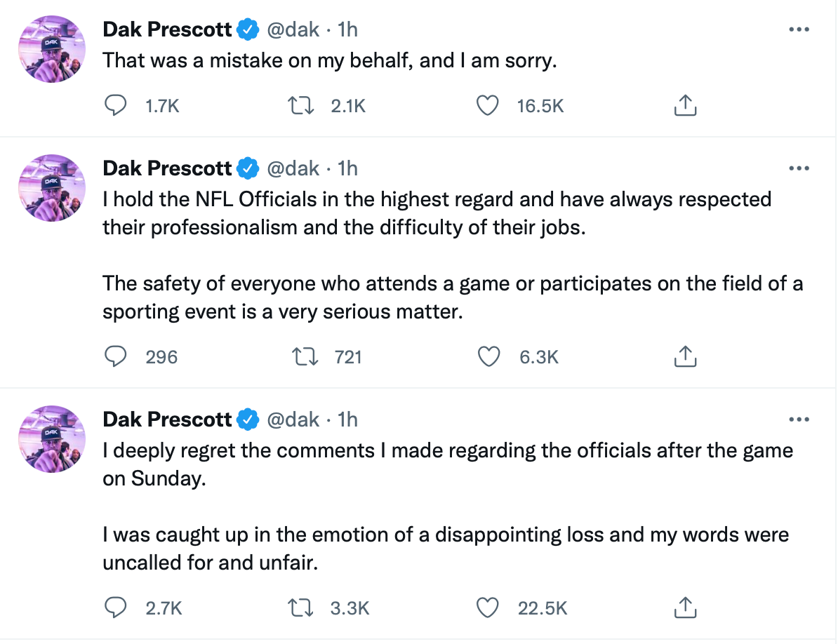This screenshot has height=644, width=838.
Task: Retweet the 'I am sorry' tweet
Action: 302,106
